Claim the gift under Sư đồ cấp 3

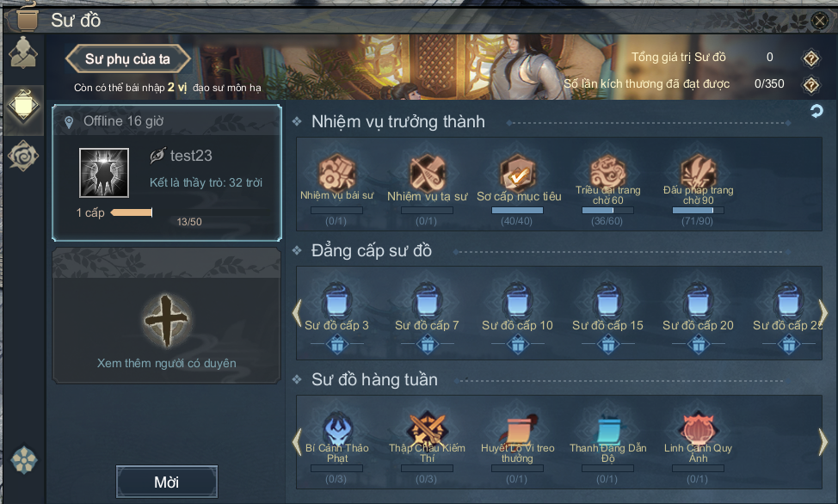336,344
